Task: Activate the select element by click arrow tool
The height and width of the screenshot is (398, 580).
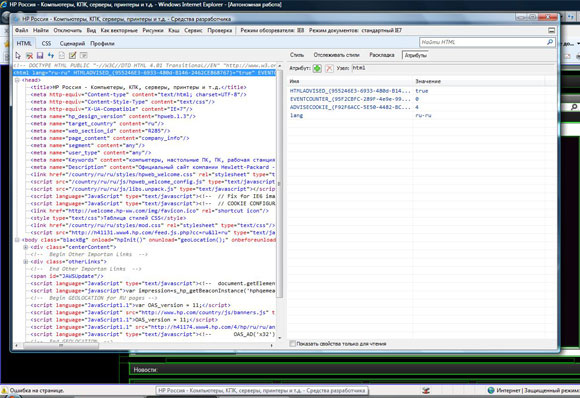Action: (x=18, y=55)
